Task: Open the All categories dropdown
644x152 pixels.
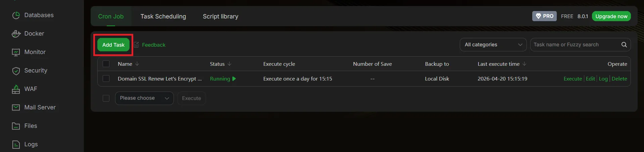Action: (493, 45)
